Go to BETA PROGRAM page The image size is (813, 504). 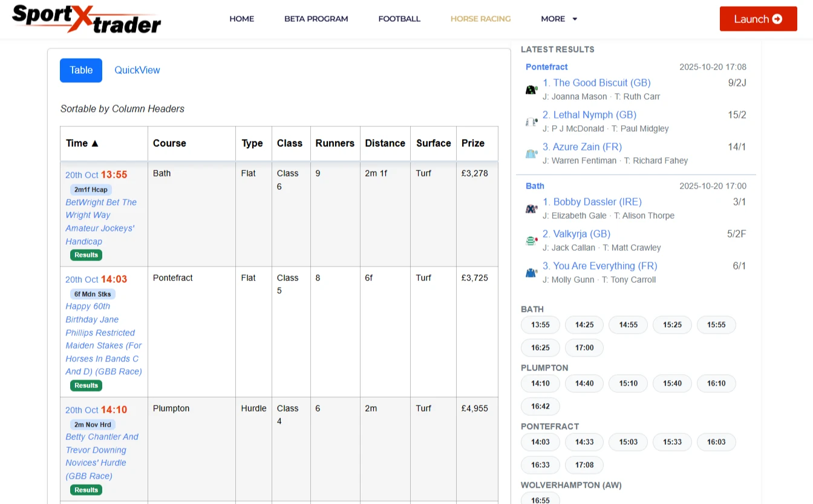click(x=316, y=19)
